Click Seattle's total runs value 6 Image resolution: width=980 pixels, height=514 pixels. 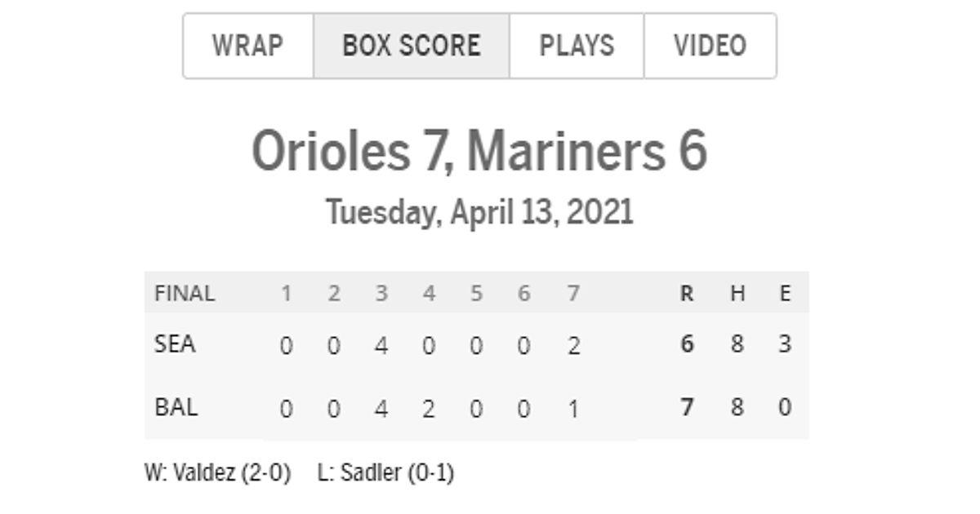(x=687, y=345)
